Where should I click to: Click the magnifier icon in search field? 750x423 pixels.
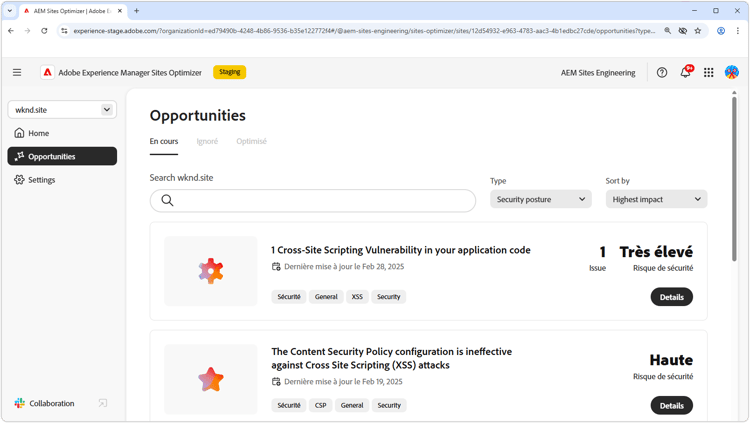point(167,200)
